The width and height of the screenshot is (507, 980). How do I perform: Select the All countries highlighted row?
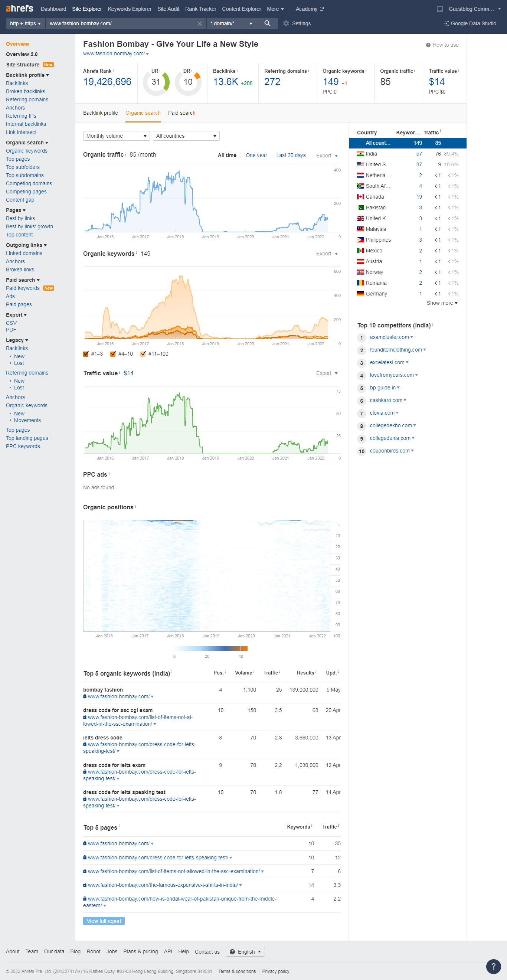[x=408, y=143]
